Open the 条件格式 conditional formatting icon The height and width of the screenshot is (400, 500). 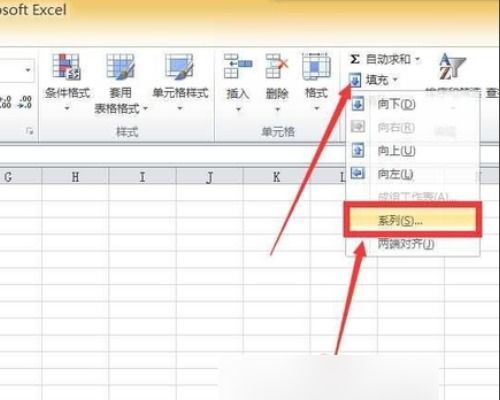coord(66,67)
